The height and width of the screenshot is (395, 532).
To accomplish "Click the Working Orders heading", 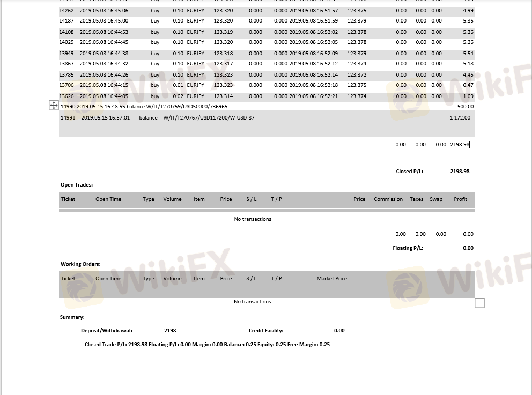I will [80, 264].
